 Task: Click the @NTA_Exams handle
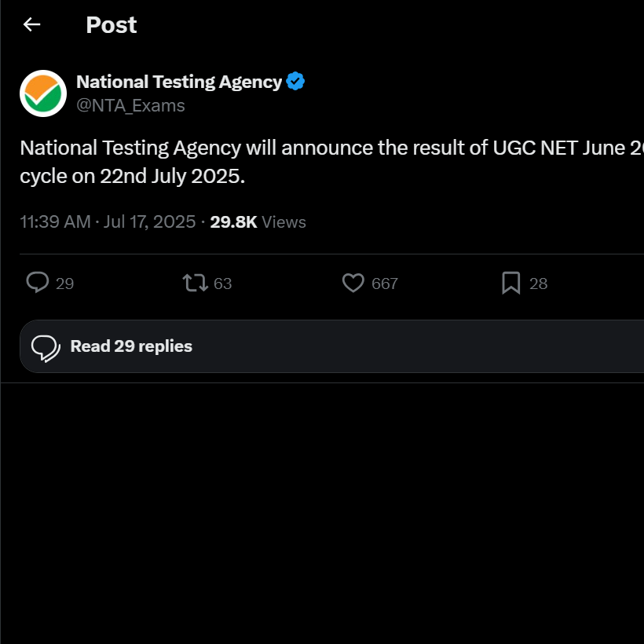tap(130, 105)
